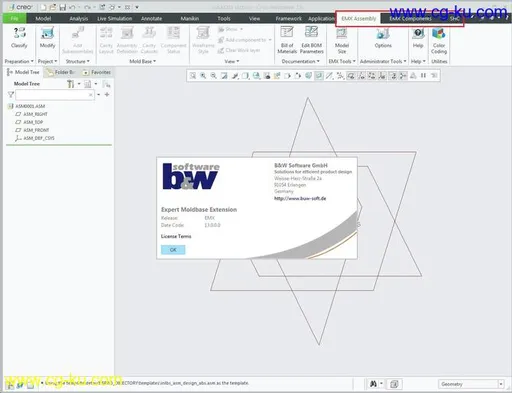Switch to the Tools ribbon tab
Image resolution: width=512 pixels, height=393 pixels.
[224, 18]
